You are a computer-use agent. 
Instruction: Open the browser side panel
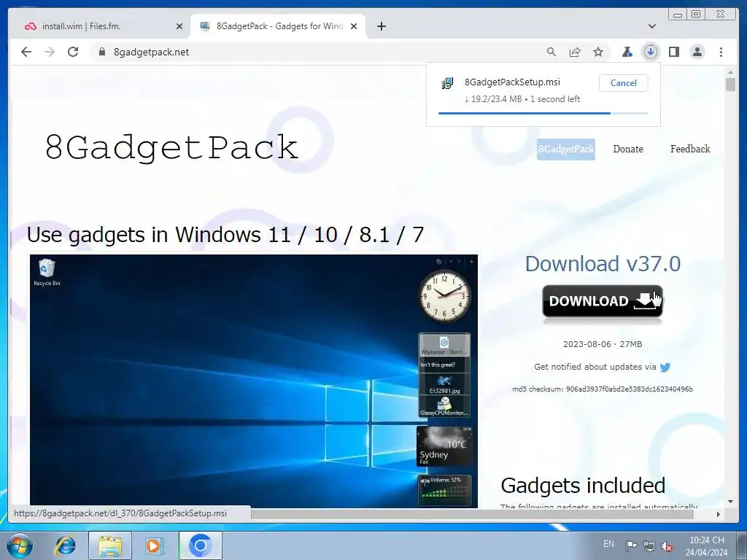point(673,52)
